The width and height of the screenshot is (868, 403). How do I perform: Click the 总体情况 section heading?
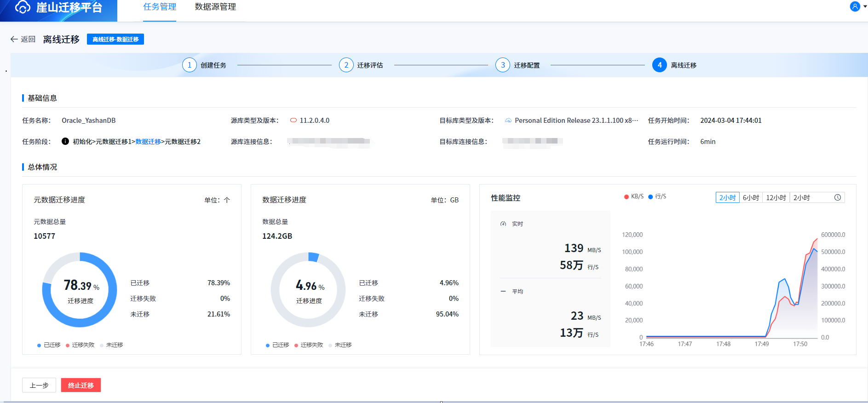pos(42,167)
